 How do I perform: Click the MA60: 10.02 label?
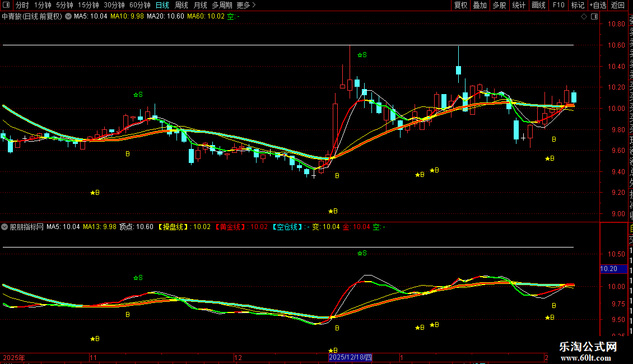pyautogui.click(x=206, y=16)
